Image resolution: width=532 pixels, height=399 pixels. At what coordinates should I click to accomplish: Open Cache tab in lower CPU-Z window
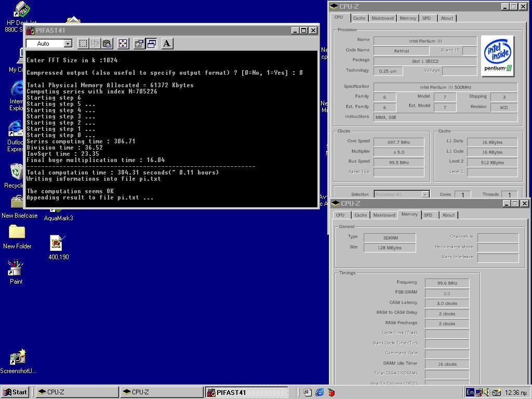pos(361,215)
